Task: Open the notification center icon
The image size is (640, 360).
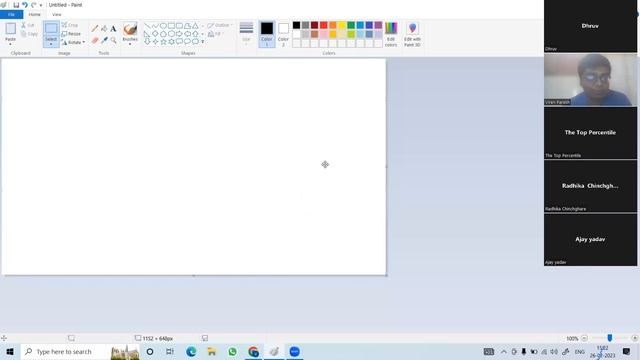Action: (627, 351)
